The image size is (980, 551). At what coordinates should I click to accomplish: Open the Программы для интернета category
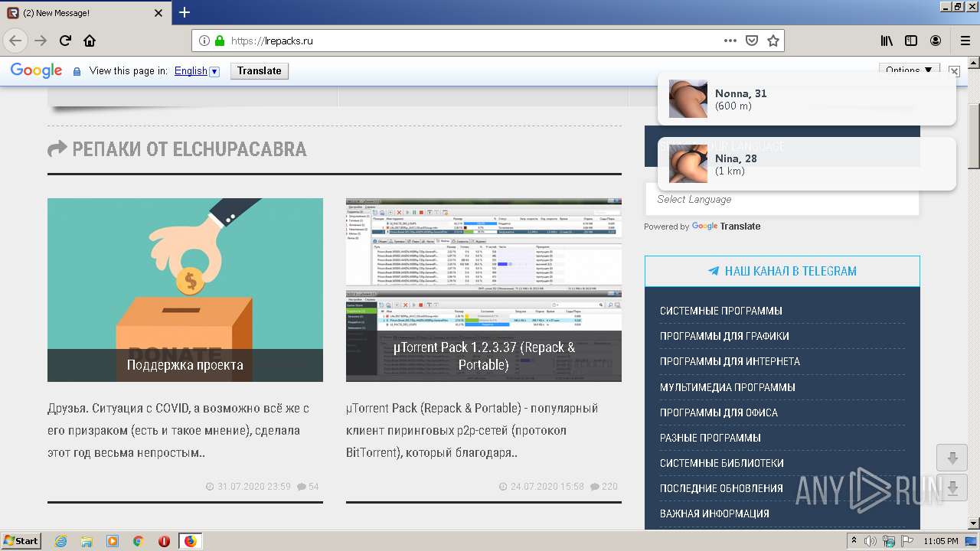[730, 361]
